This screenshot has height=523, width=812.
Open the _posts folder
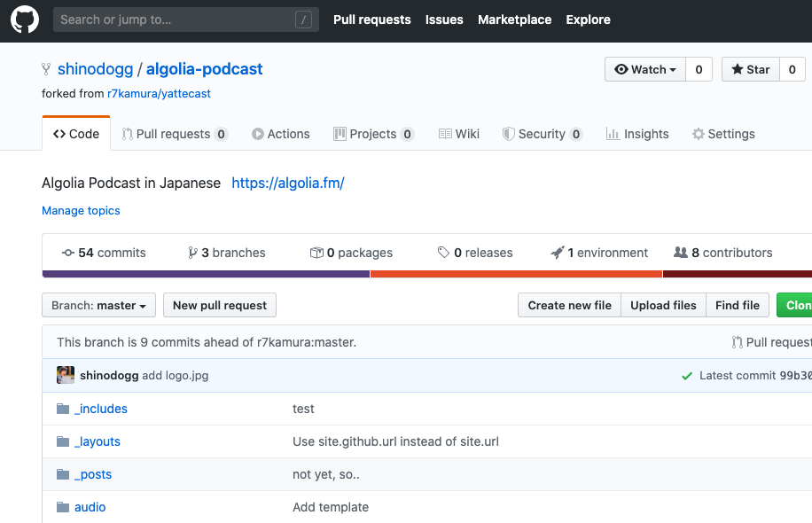pos(93,474)
